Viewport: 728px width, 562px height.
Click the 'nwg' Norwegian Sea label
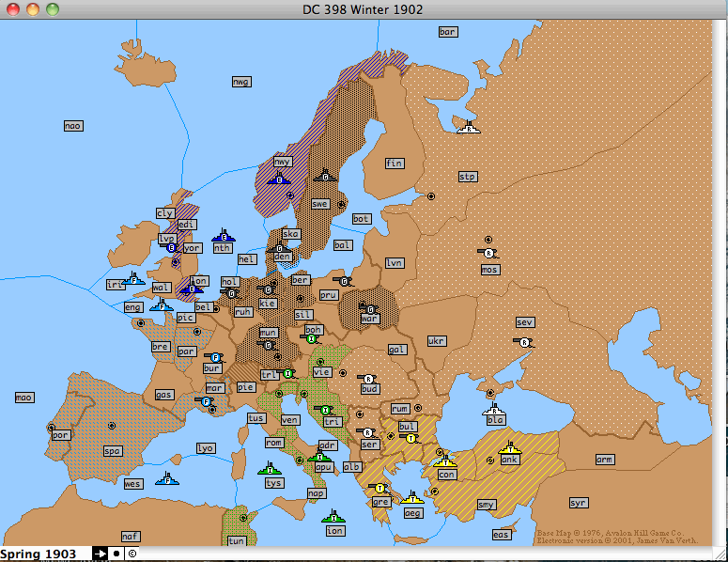click(241, 82)
